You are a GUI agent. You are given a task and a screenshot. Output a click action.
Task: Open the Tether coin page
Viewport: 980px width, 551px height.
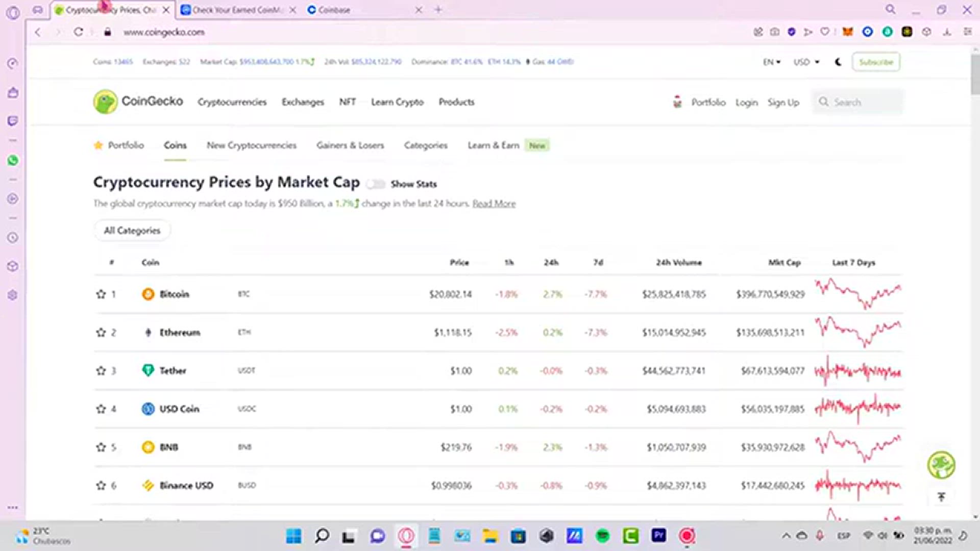pos(173,370)
